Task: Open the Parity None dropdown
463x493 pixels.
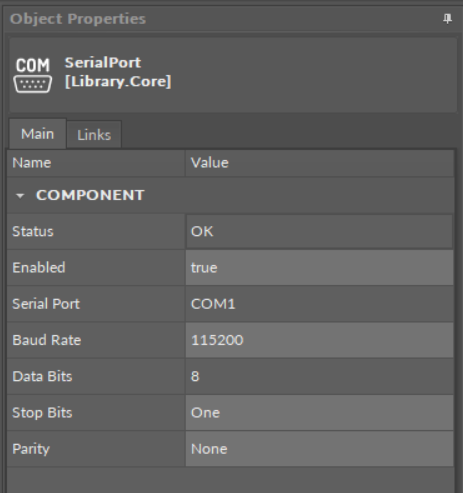Action: point(319,449)
